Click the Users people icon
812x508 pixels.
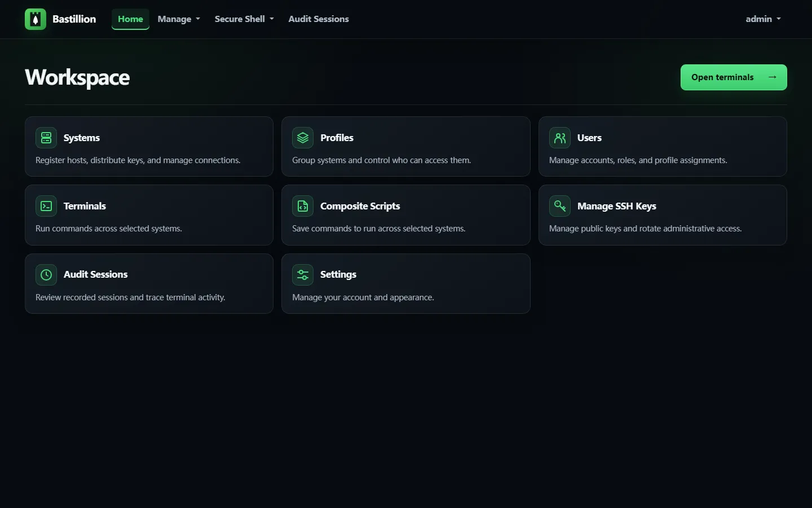pyautogui.click(x=560, y=138)
